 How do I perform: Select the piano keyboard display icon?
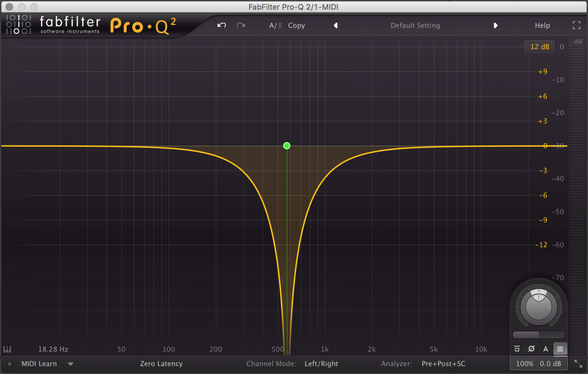point(7,349)
